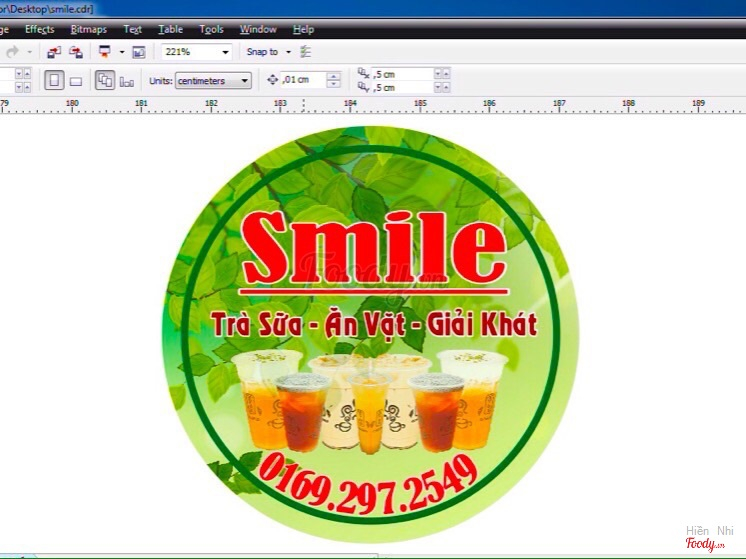746x559 pixels.
Task: Open the Options icon beside Snap to
Action: 306,52
